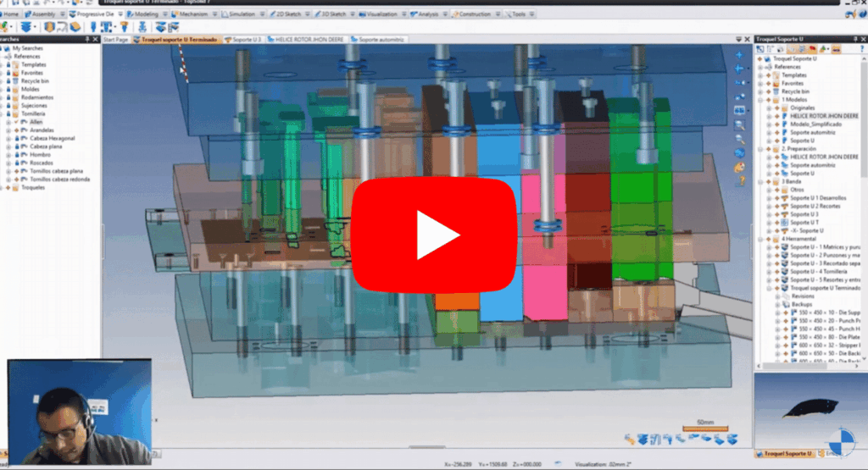Expand the Troqueles folder
This screenshot has width=868, height=470.
(2, 187)
